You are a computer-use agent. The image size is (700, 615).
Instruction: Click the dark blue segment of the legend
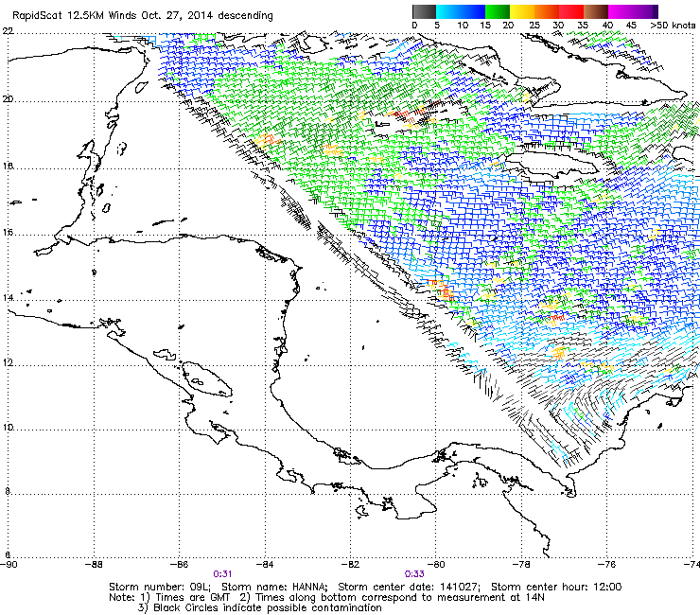click(473, 11)
